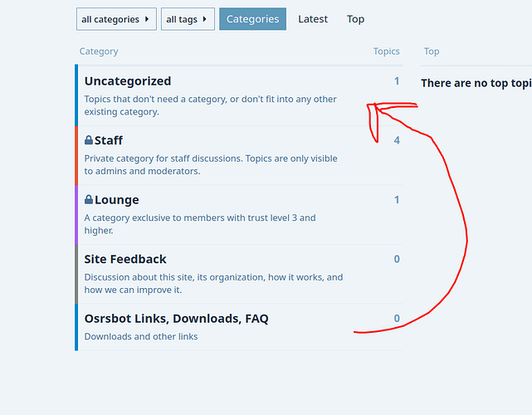Switch to the Top navigation tab
The width and height of the screenshot is (532, 415).
click(x=355, y=19)
